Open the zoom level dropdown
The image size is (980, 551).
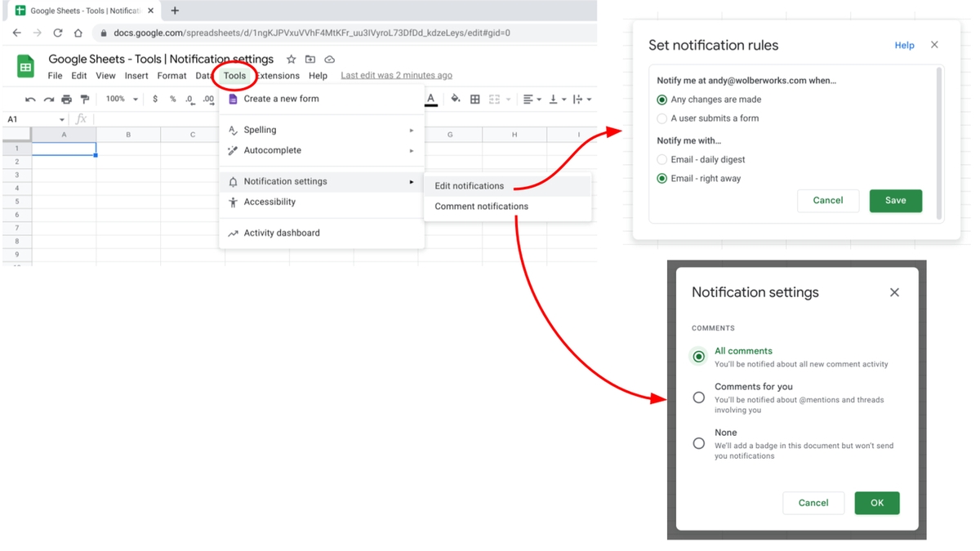coord(121,98)
